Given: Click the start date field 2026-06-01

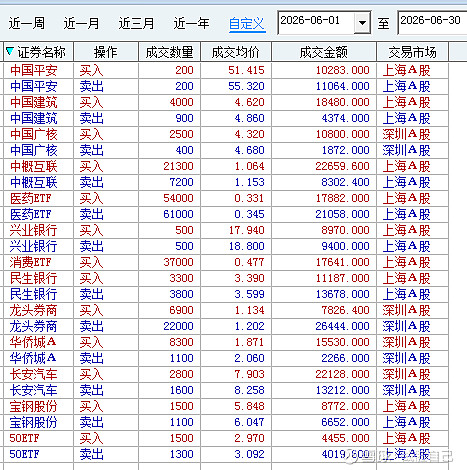Looking at the screenshot, I should click(x=316, y=23).
